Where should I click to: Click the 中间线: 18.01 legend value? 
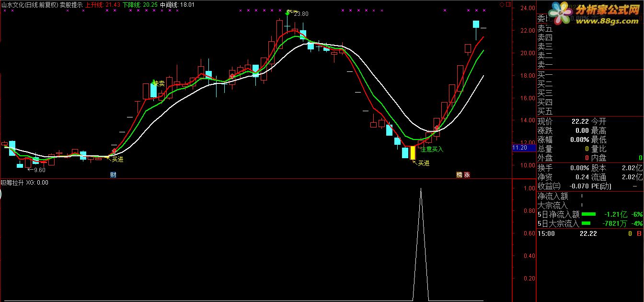(x=177, y=4)
